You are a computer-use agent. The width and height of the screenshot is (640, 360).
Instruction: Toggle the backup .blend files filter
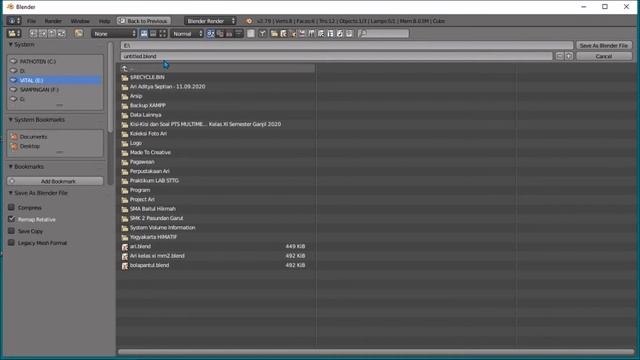tap(293, 33)
